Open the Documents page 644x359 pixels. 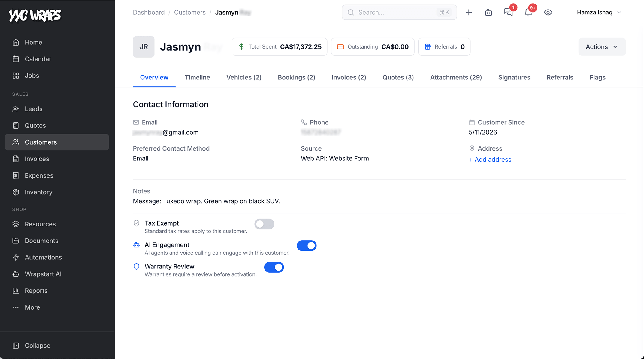[57, 241]
